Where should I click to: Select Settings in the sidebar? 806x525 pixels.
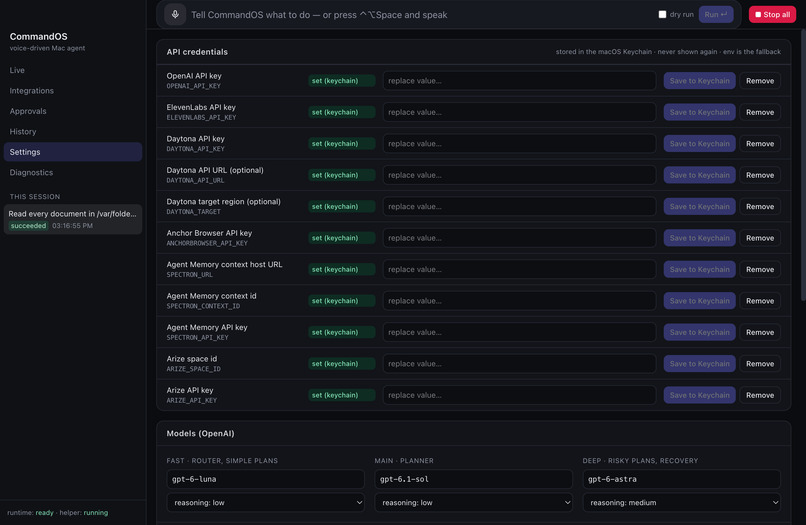click(72, 152)
